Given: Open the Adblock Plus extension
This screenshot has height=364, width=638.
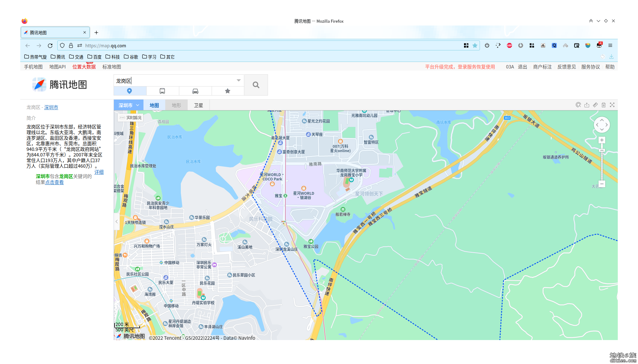Looking at the screenshot, I should pos(509,46).
